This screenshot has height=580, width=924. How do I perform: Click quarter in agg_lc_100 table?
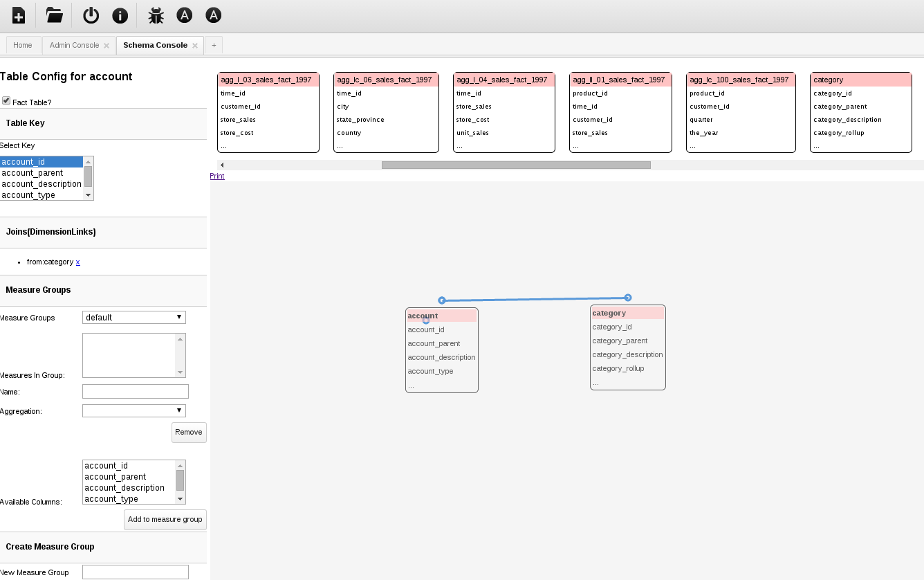click(701, 120)
